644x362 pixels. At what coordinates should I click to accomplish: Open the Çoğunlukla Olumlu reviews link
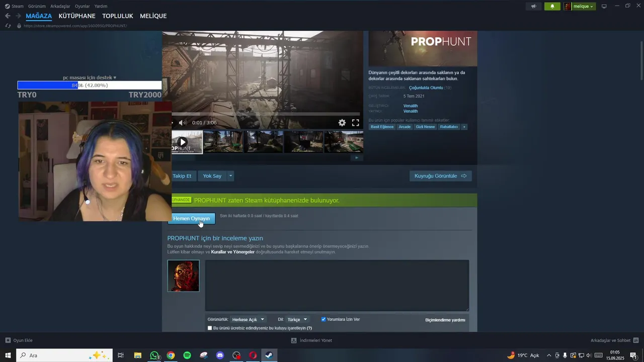[x=426, y=87]
